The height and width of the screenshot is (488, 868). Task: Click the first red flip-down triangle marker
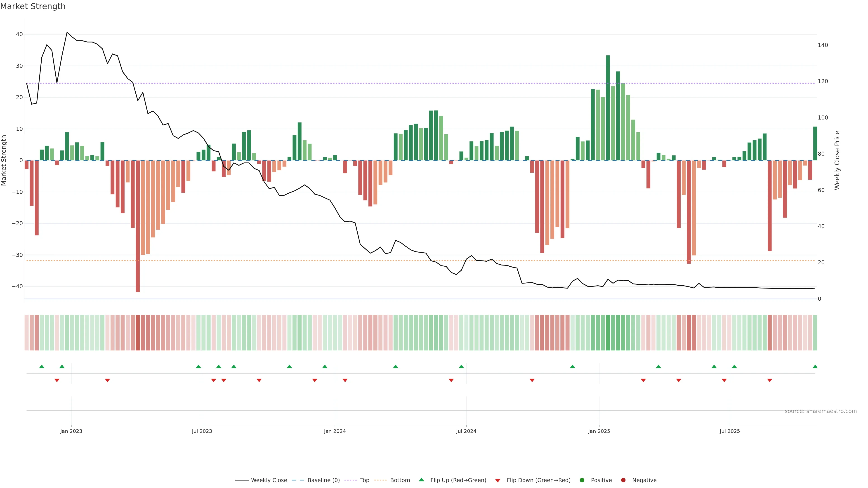[x=57, y=380]
